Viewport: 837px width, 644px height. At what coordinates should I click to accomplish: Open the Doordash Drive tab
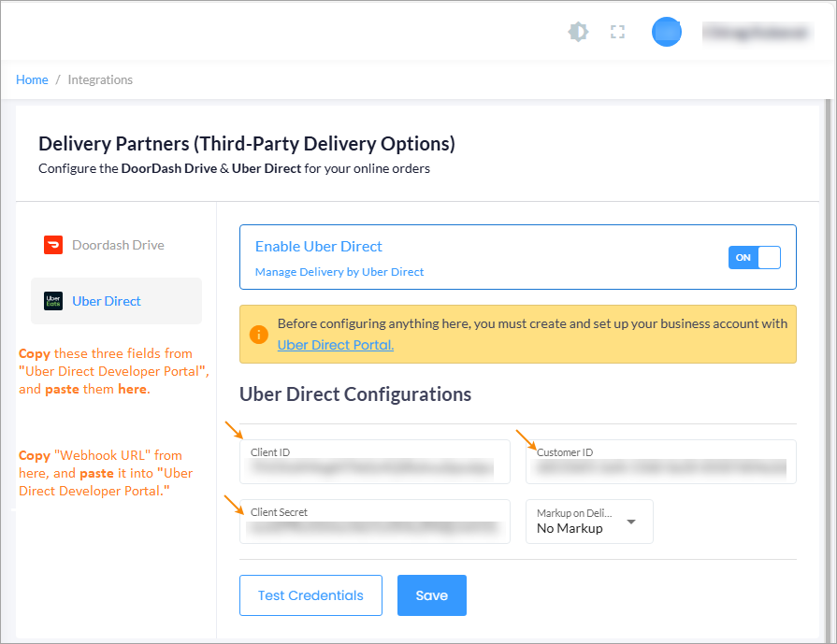[x=116, y=245]
